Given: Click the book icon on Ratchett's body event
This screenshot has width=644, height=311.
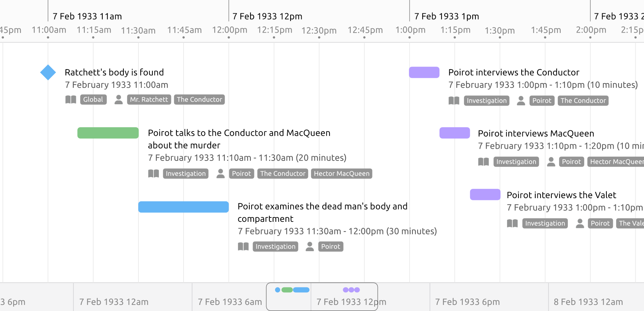Looking at the screenshot, I should tap(70, 99).
